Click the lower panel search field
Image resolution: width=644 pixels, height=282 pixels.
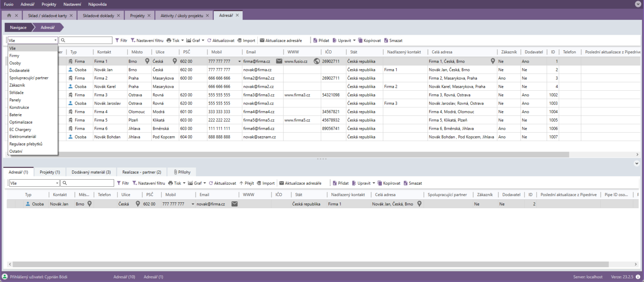pyautogui.click(x=87, y=183)
